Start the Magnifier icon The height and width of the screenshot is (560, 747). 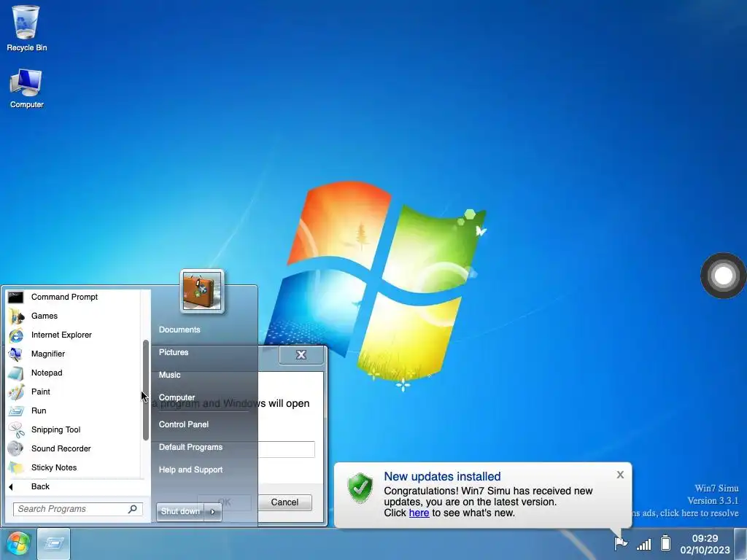tap(16, 354)
